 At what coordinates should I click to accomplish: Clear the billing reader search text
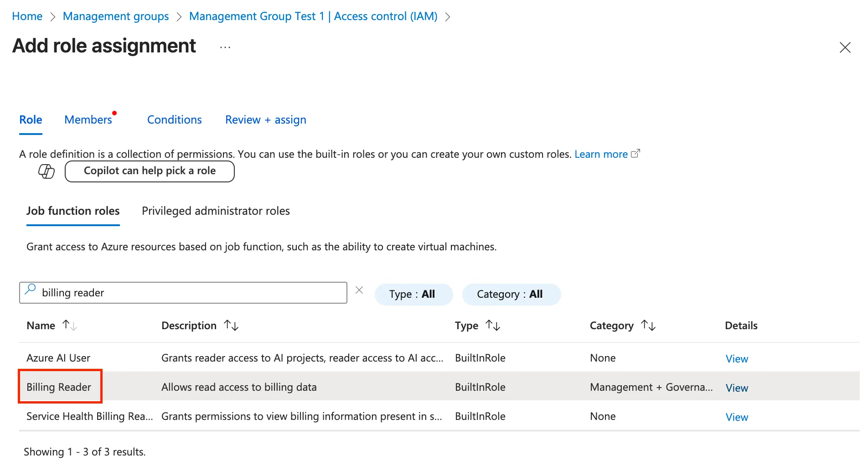click(x=359, y=290)
